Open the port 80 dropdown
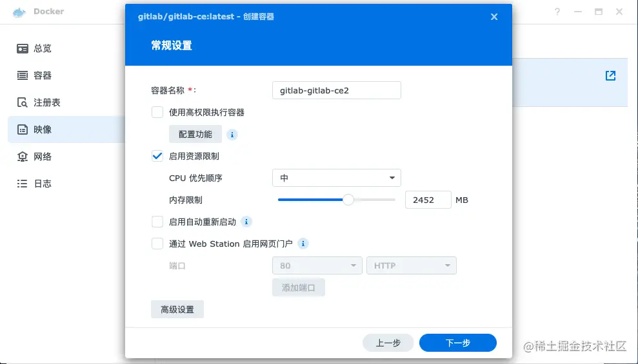This screenshot has height=364, width=638. (317, 265)
